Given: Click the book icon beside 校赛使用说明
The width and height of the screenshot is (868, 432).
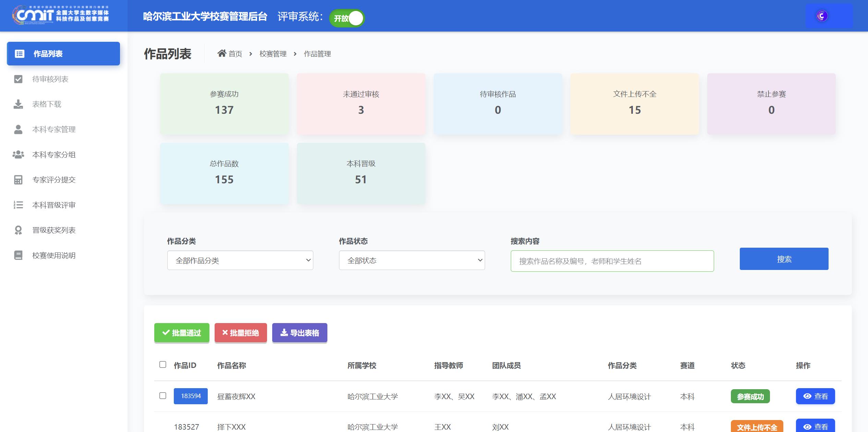Looking at the screenshot, I should point(18,255).
